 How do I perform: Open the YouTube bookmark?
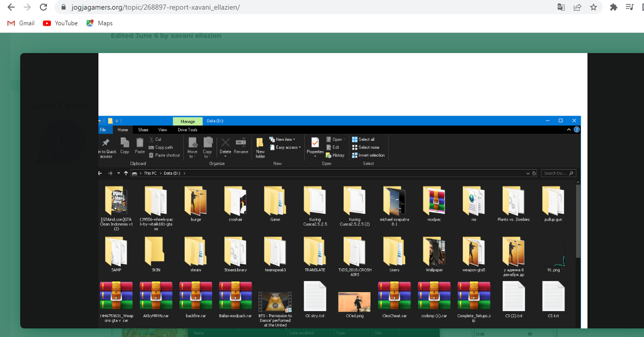61,23
